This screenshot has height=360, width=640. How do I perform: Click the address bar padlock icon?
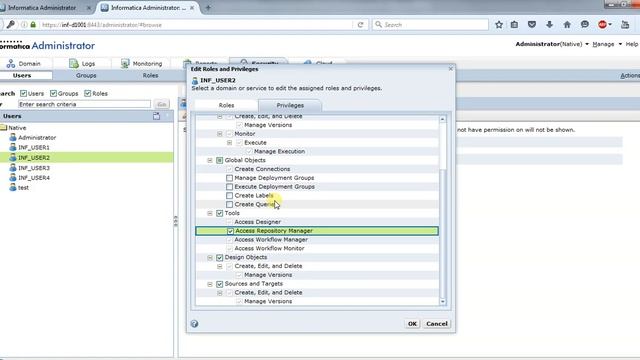33,25
